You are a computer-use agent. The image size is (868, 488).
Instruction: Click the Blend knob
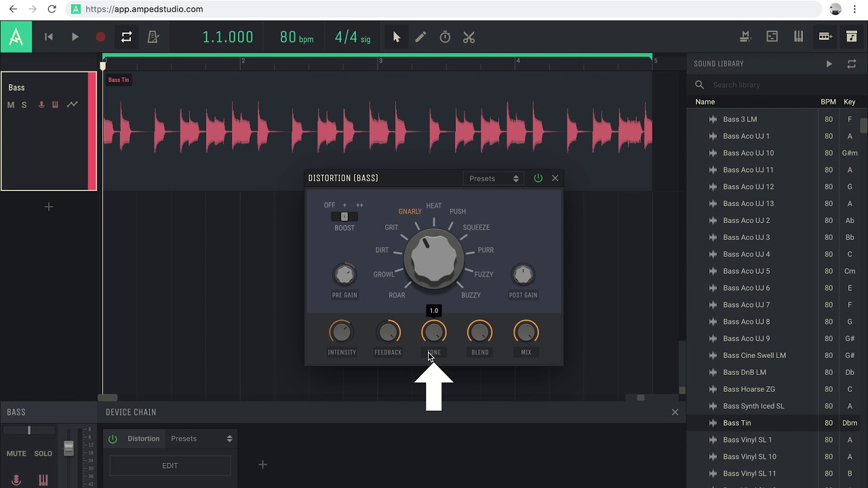click(479, 332)
